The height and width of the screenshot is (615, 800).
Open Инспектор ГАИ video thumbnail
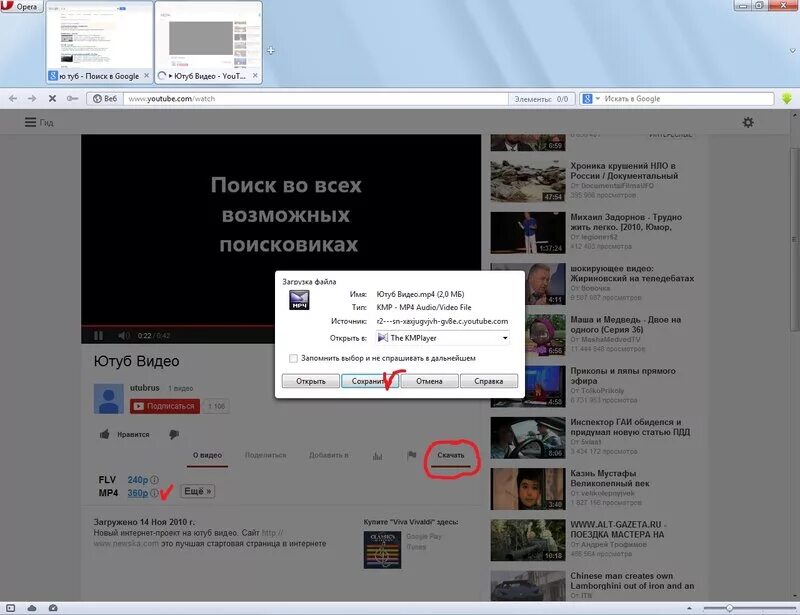click(528, 438)
